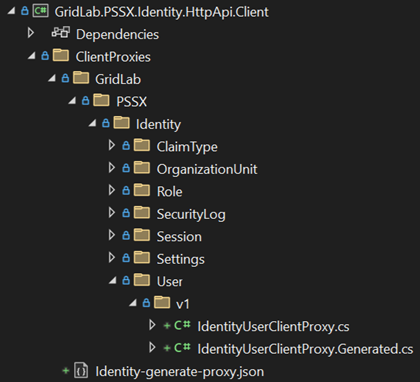The height and width of the screenshot is (382, 420).
Task: Open IdentityUserClientProxy.Generated.cs file
Action: 305,350
